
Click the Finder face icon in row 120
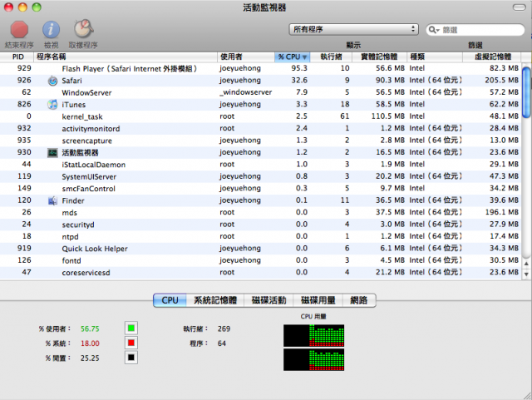pyautogui.click(x=52, y=200)
